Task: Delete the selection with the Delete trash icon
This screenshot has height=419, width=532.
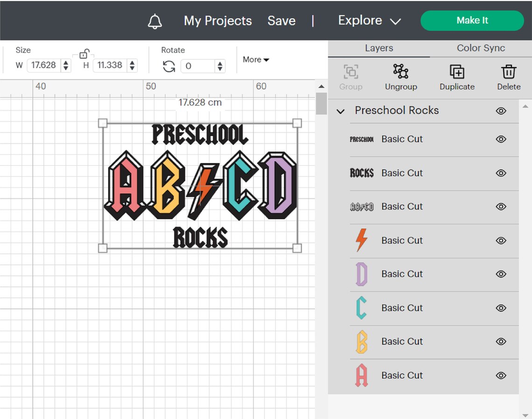Action: click(x=508, y=73)
